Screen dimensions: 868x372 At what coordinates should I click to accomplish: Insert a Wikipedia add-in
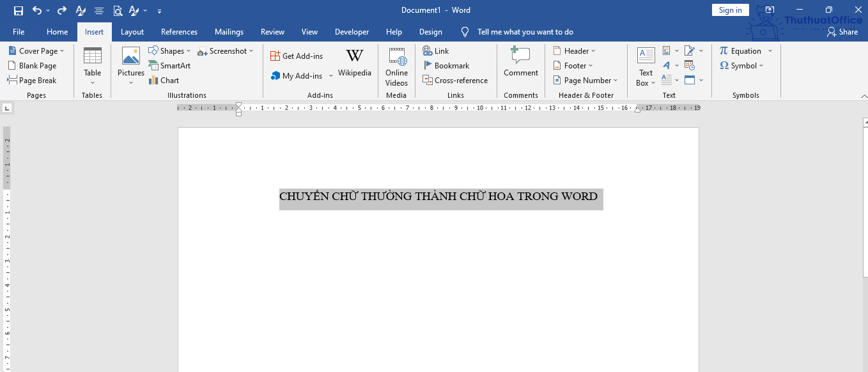355,61
